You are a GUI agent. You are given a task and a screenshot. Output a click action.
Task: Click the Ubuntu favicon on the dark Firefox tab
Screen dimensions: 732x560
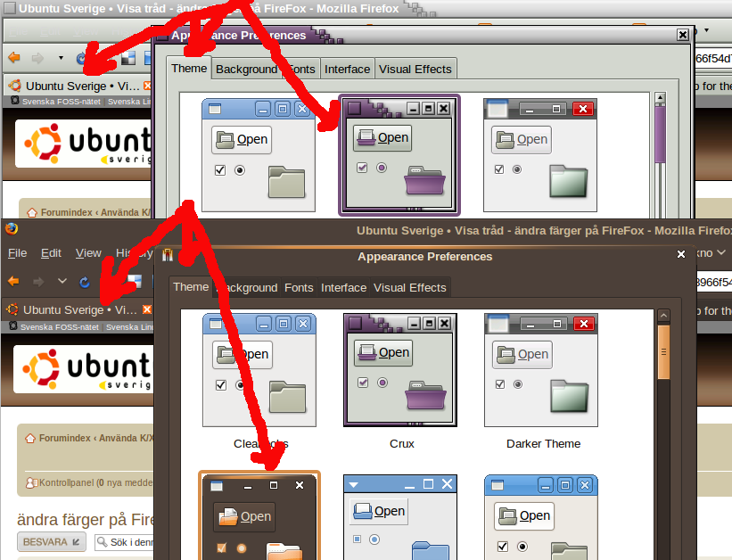click(12, 309)
